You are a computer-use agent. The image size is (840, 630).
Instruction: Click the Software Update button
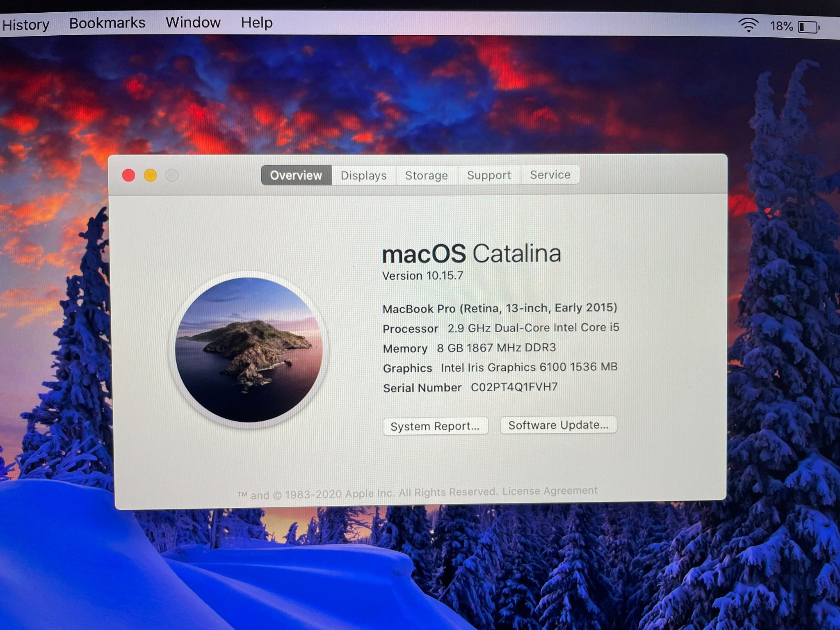tap(558, 425)
